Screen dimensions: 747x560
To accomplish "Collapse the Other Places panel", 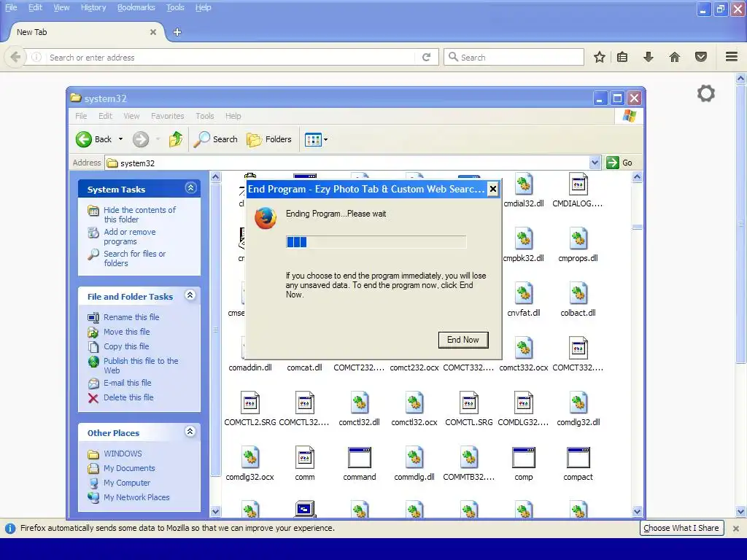I will pyautogui.click(x=190, y=432).
